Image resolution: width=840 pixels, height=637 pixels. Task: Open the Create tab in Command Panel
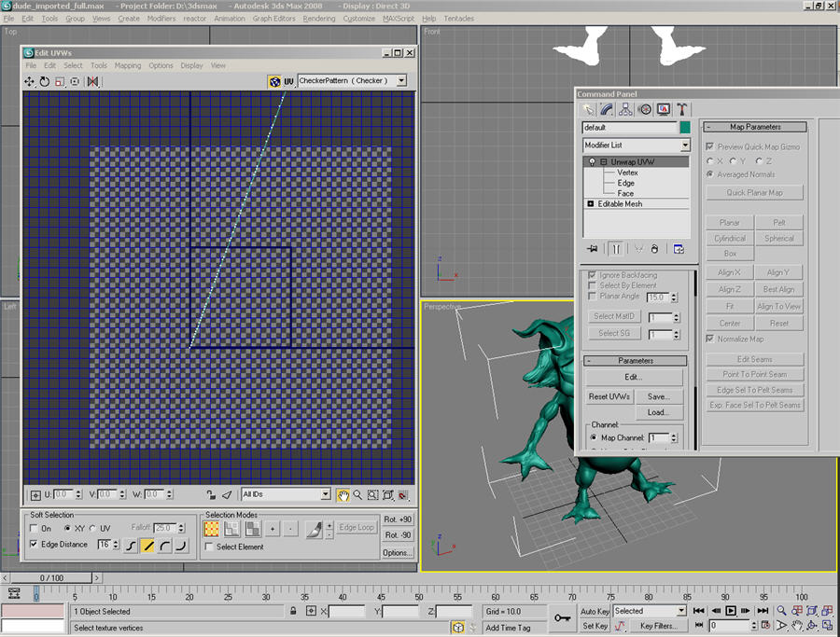(x=589, y=109)
